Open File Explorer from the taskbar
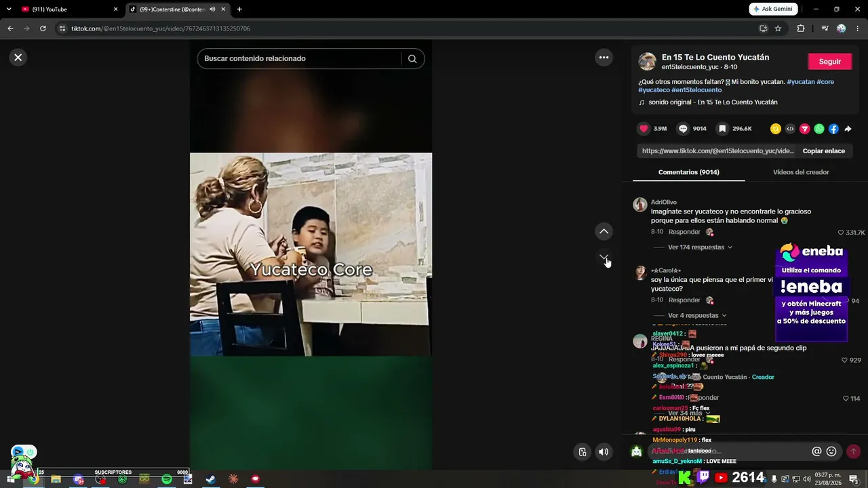The image size is (868, 488). point(56,479)
